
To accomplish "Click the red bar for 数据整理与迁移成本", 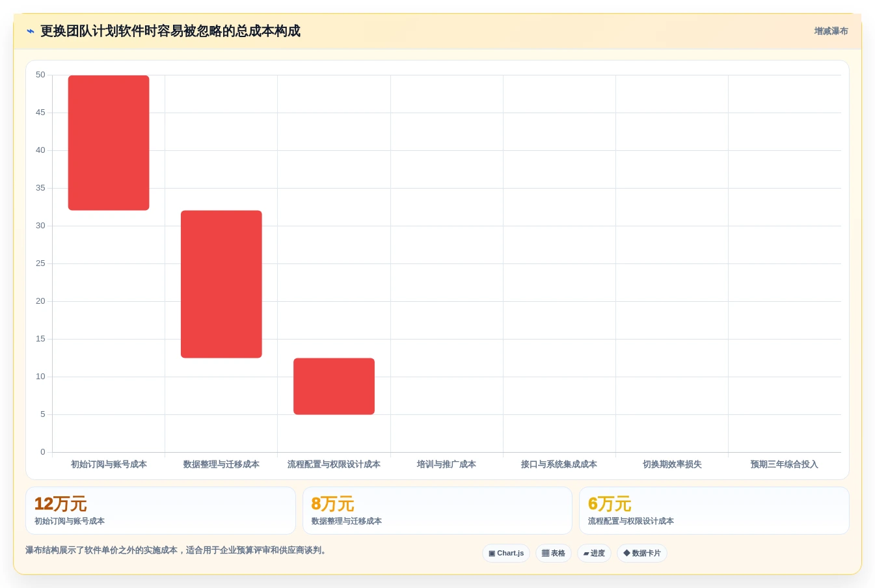I will [221, 284].
